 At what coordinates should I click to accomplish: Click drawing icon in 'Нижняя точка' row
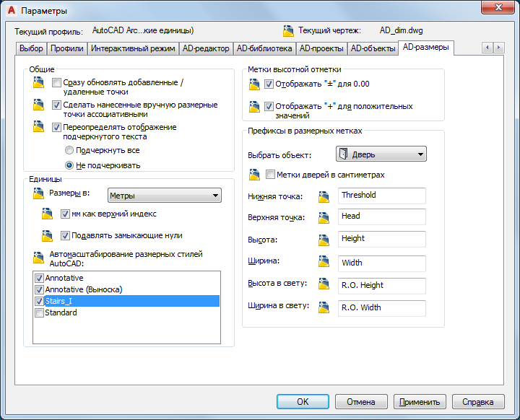(x=324, y=196)
